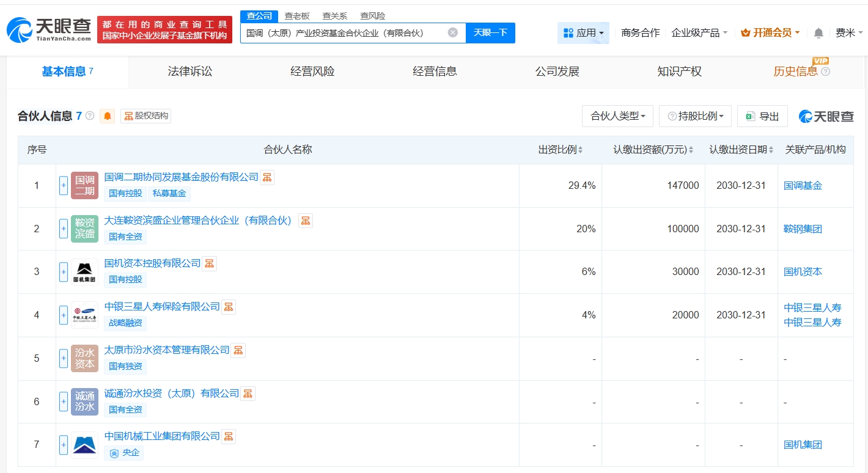The height and width of the screenshot is (473, 868).
Task: Open the 应用 dropdown menu
Action: [x=583, y=33]
